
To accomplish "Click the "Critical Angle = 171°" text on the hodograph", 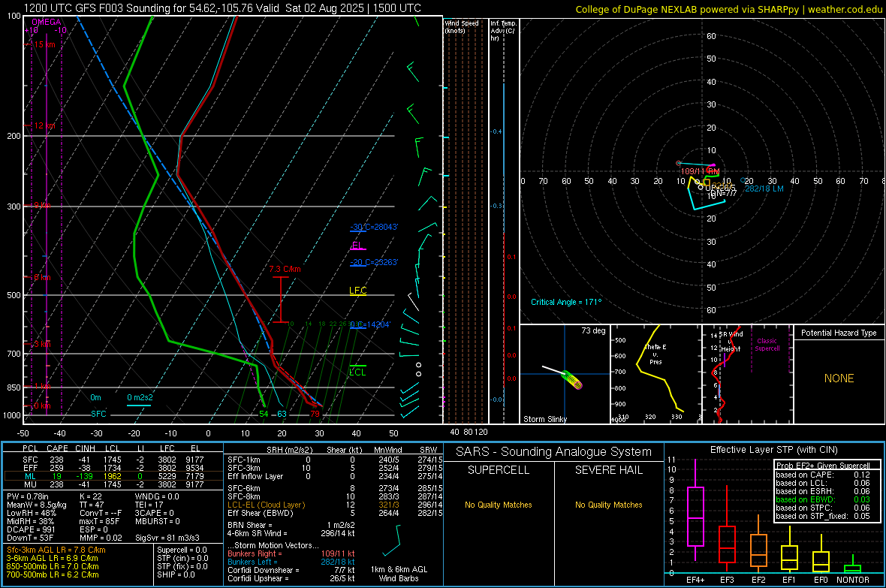I will pos(566,302).
